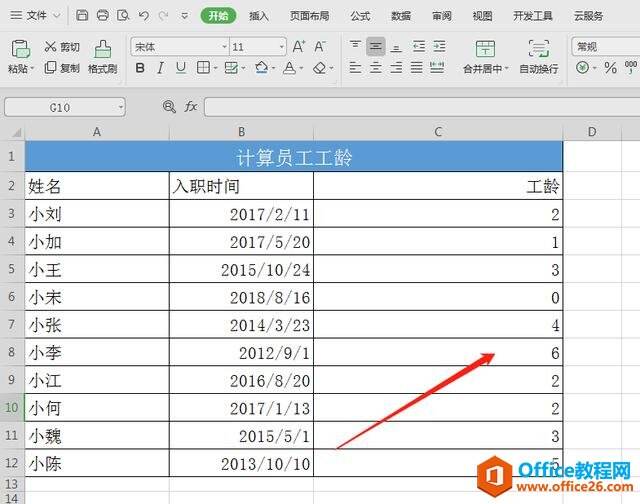Switch to the 审阅 tab
This screenshot has height=504, width=640.
tap(442, 16)
